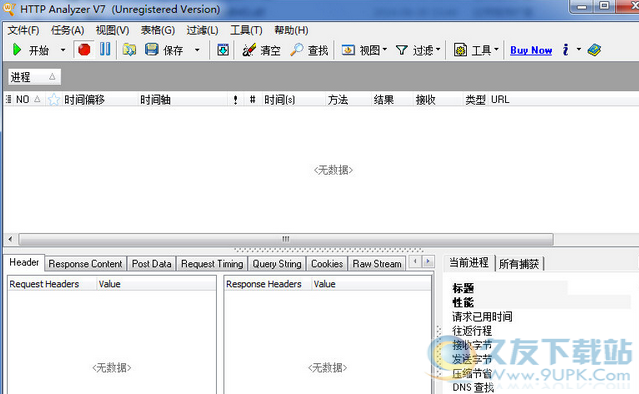
Task: Click the horizontal scrollbar left arrow
Action: (x=10, y=239)
